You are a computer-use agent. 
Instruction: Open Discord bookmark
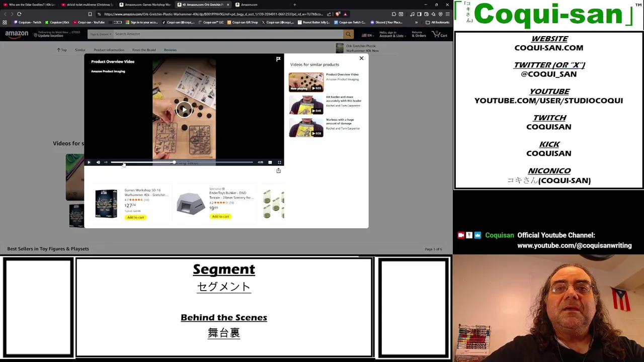point(386,22)
